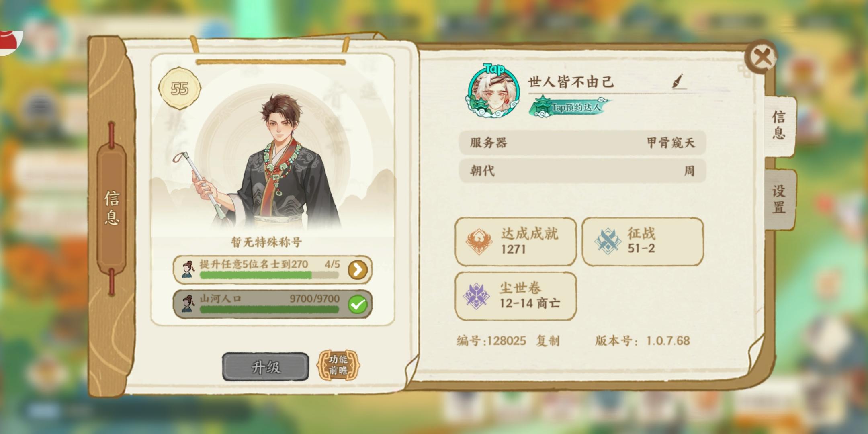Click the 升级 upgrade button
The height and width of the screenshot is (434, 868).
pos(266,367)
